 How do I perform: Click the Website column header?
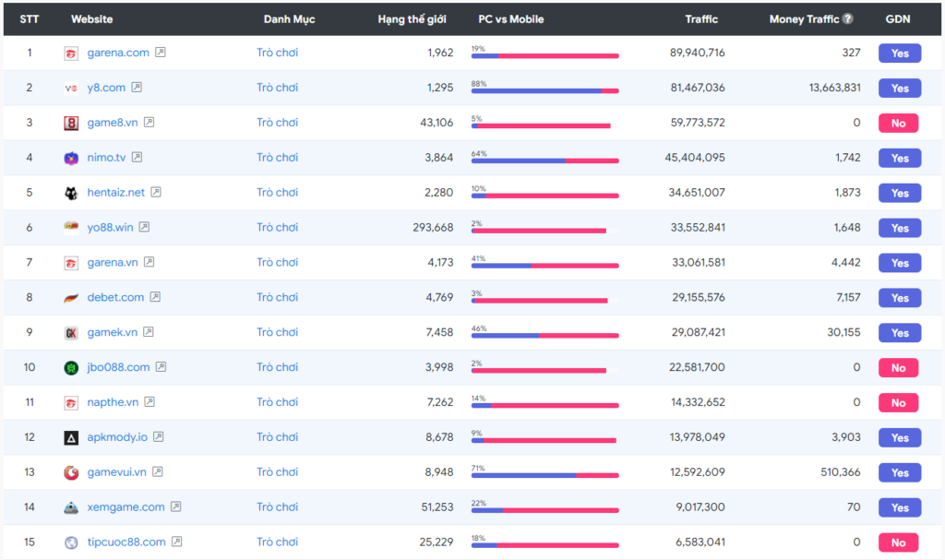tap(92, 19)
